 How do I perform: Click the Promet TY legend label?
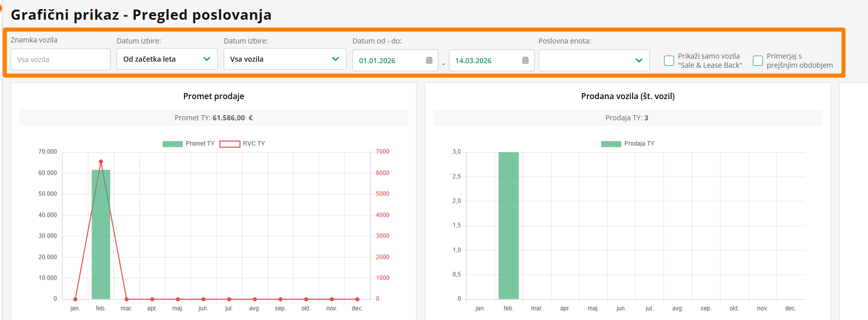pyautogui.click(x=200, y=144)
